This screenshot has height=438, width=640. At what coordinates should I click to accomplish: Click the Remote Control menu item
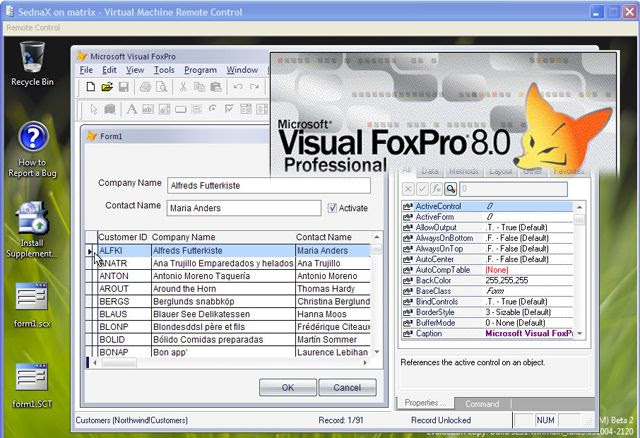tap(33, 27)
